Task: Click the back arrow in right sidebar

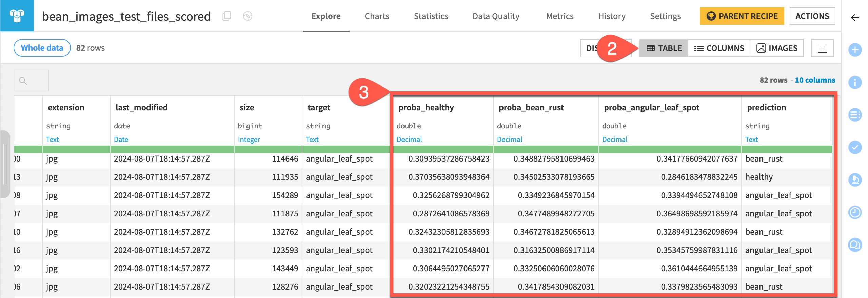Action: pos(855,18)
